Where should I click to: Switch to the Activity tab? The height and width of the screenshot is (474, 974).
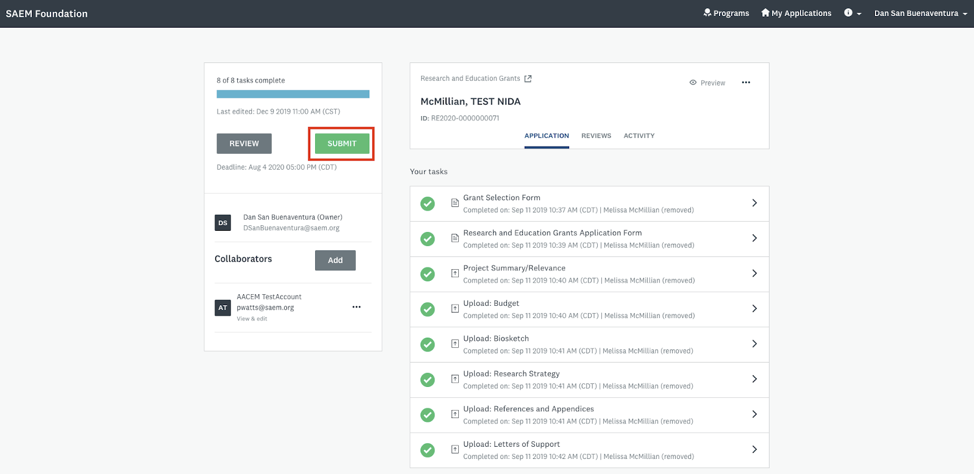(639, 136)
